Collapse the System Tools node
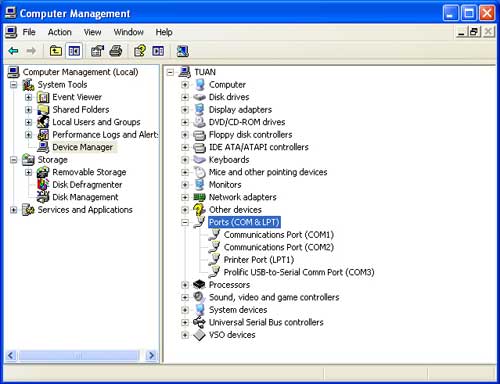 [14, 85]
